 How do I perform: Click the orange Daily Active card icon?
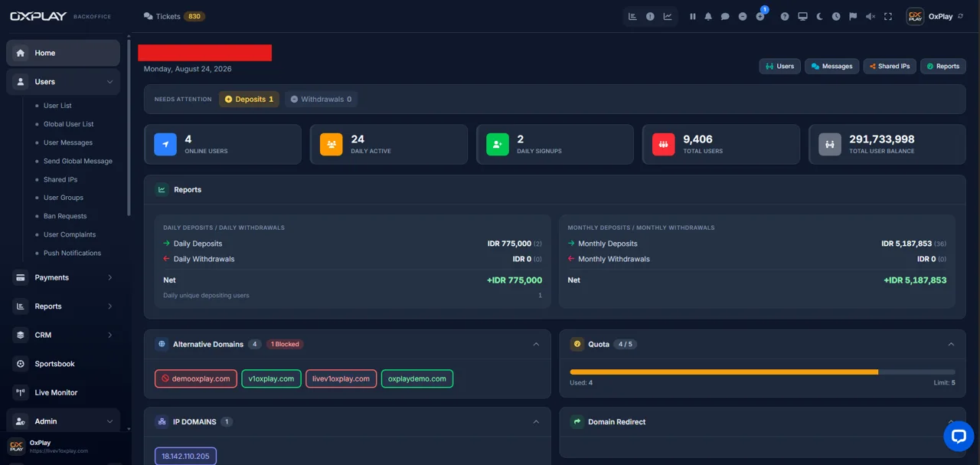tap(331, 145)
